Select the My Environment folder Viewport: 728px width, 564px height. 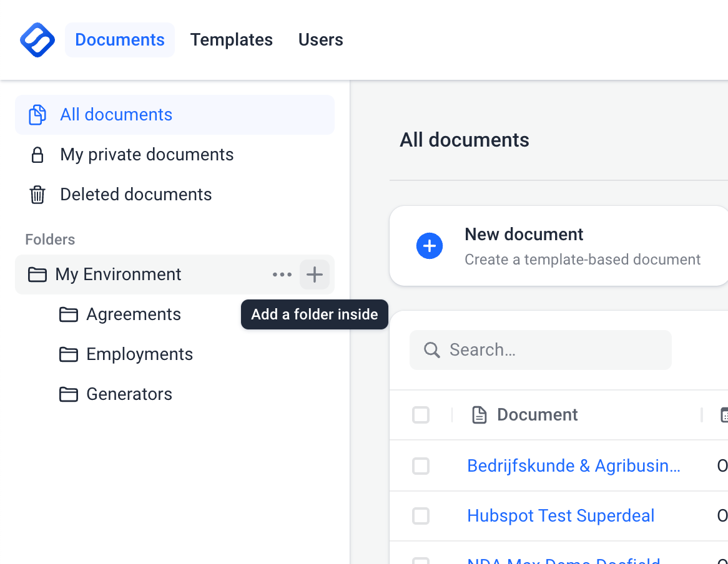[x=175, y=274]
